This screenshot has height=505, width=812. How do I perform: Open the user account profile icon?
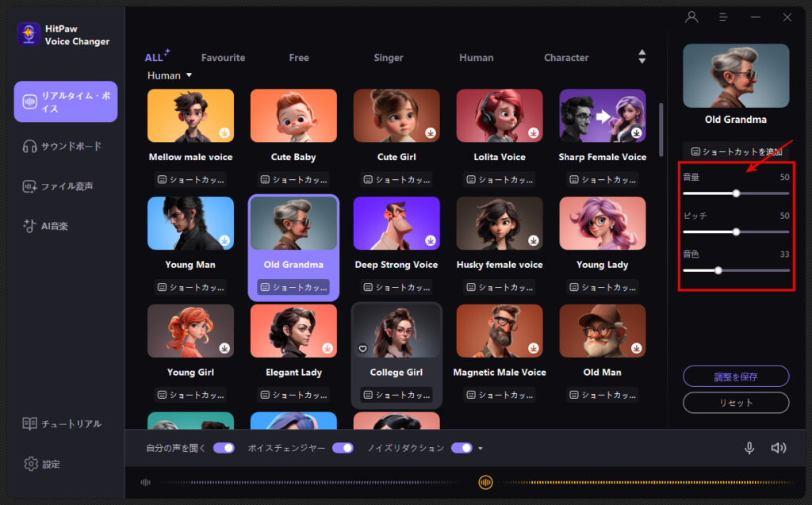tap(691, 17)
